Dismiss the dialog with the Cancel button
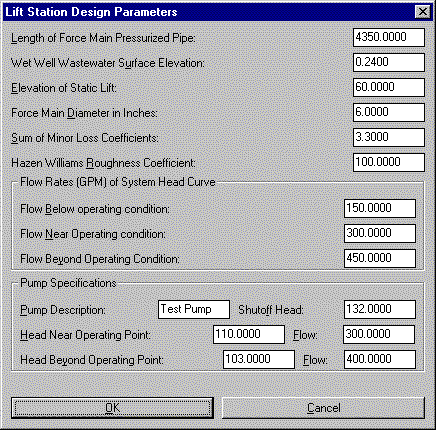This screenshot has width=436, height=430. point(323,408)
